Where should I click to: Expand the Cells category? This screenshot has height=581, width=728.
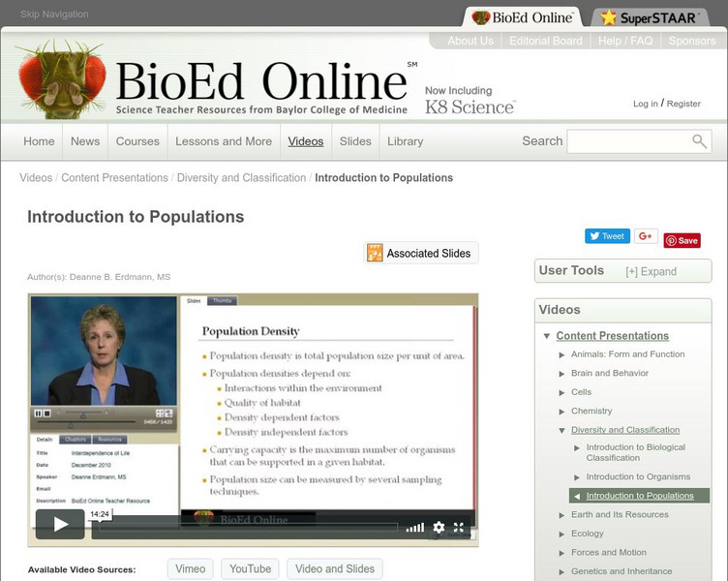pyautogui.click(x=561, y=393)
